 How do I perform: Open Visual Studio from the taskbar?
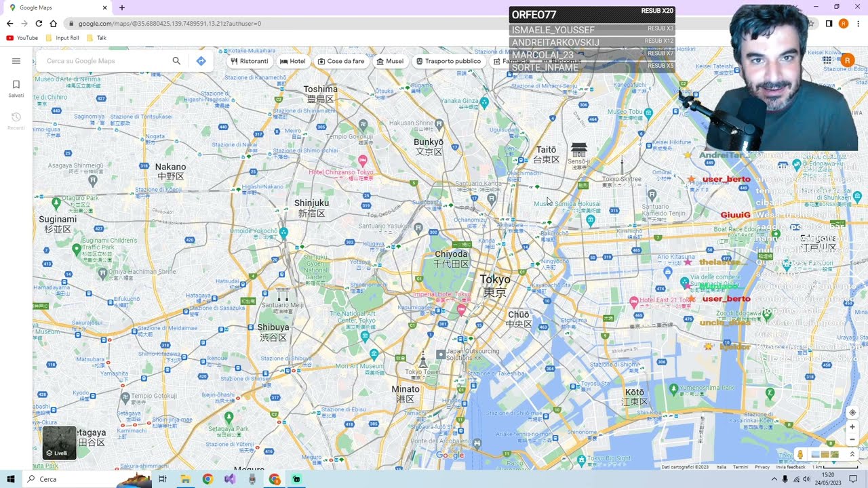coord(230,479)
